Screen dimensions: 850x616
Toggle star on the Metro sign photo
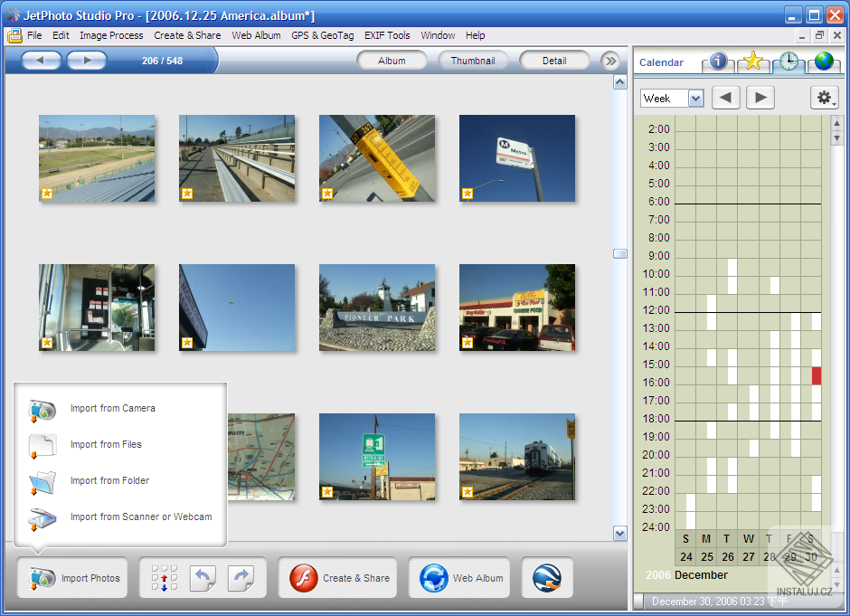(467, 193)
